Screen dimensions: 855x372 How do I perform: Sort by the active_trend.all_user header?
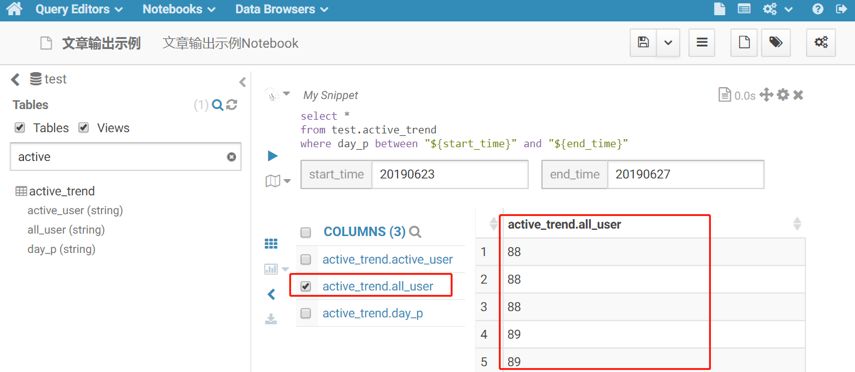point(564,224)
